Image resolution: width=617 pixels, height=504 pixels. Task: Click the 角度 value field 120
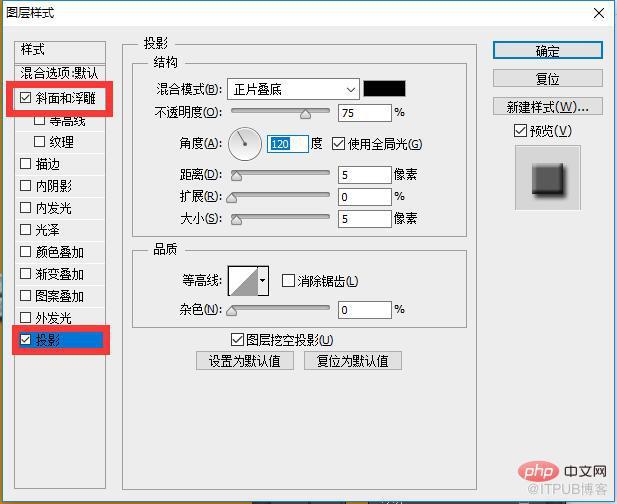pyautogui.click(x=288, y=144)
